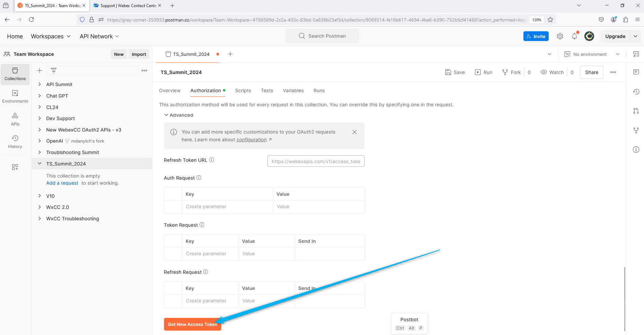Open the collections list three-dot options menu
Screen dimensions: 644x335
pyautogui.click(x=144, y=71)
